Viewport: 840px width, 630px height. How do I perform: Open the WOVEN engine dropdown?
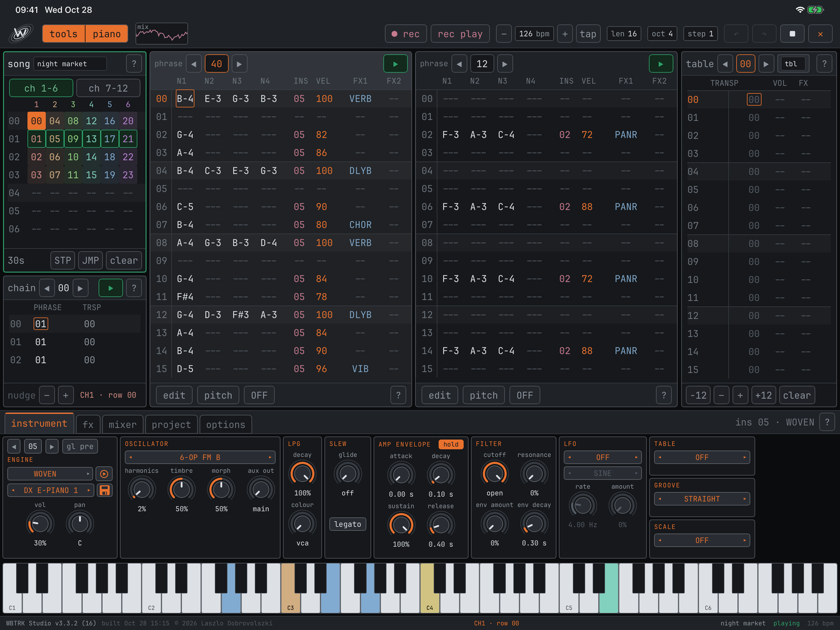(x=50, y=474)
